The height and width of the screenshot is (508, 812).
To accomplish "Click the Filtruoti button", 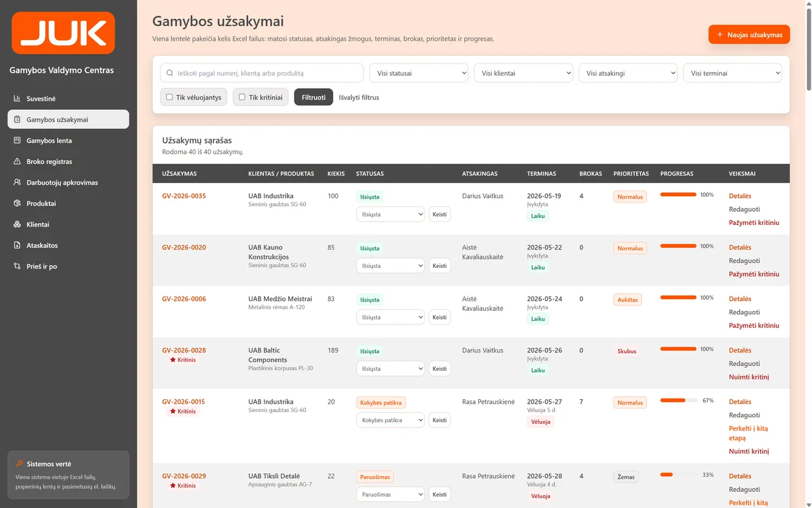I will (313, 97).
